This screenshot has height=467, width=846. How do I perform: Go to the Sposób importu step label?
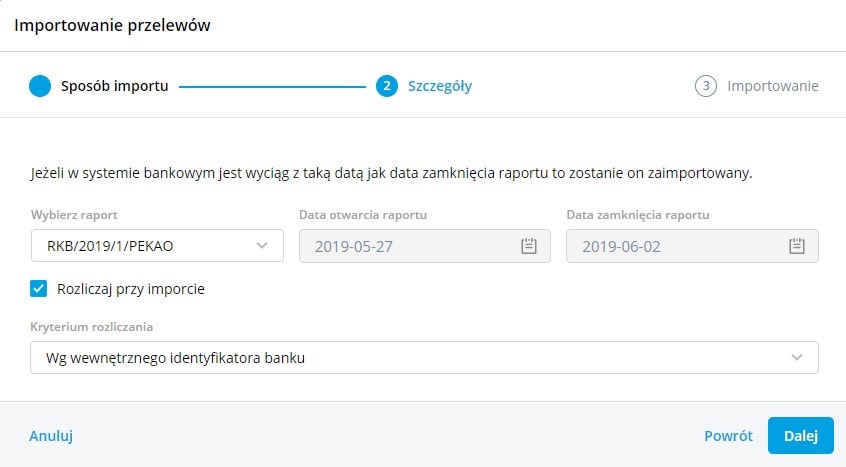[x=115, y=86]
